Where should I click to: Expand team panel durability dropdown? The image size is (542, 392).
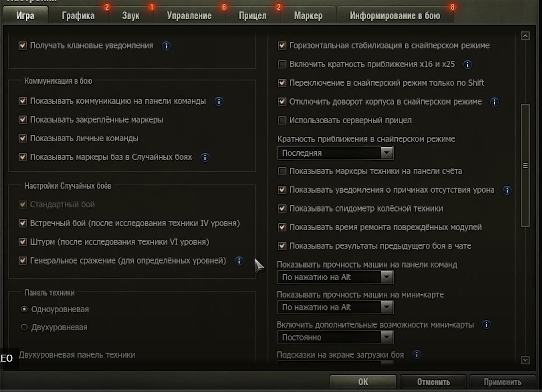coord(336,277)
